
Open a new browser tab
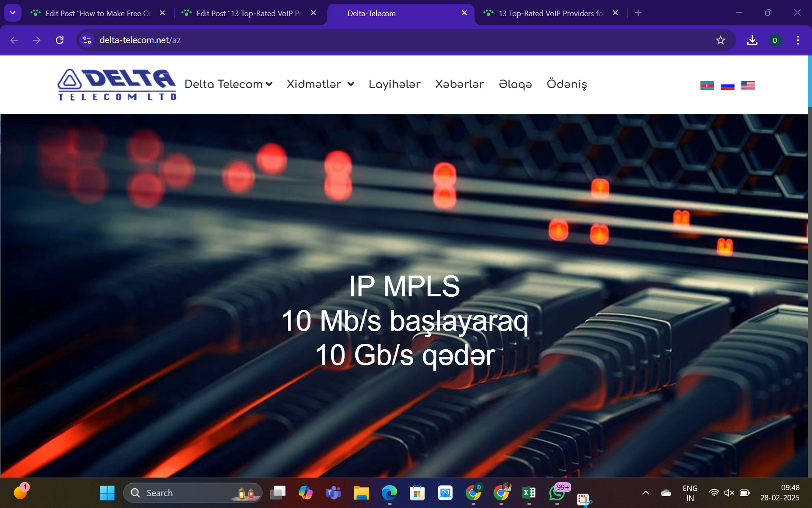point(638,13)
